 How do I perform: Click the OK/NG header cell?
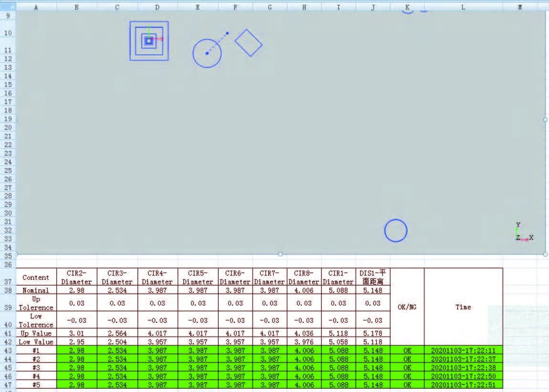[407, 307]
